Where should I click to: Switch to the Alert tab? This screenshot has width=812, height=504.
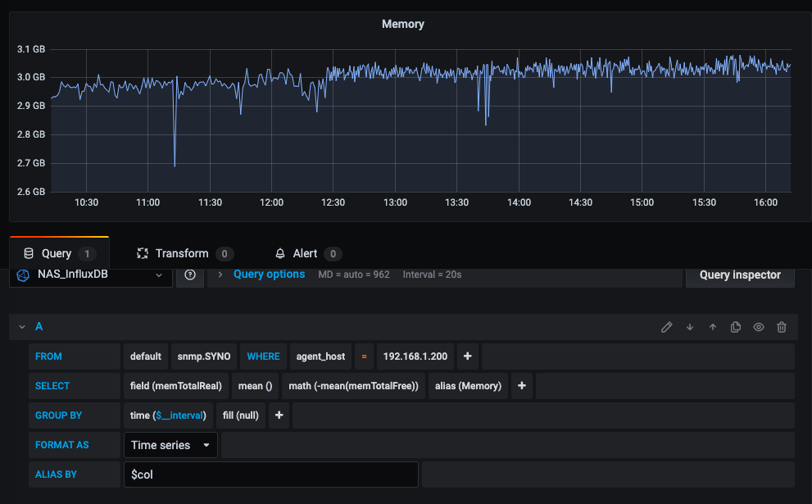305,254
